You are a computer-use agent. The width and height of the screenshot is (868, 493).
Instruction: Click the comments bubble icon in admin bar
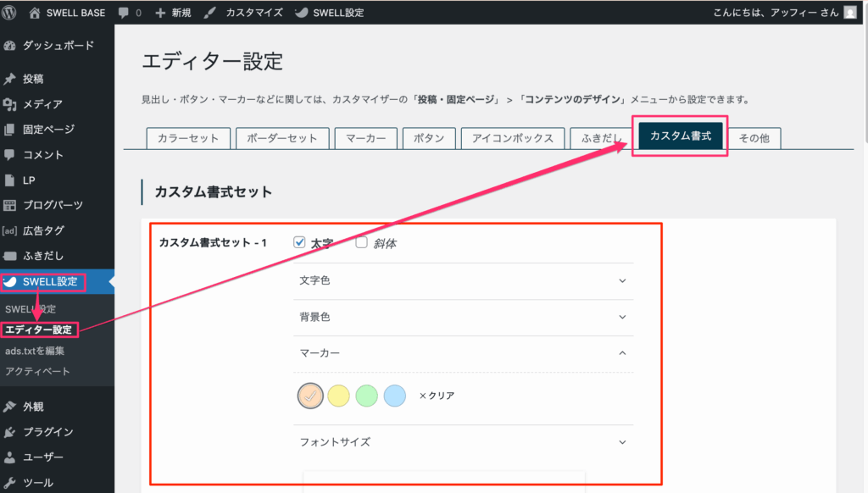[125, 13]
